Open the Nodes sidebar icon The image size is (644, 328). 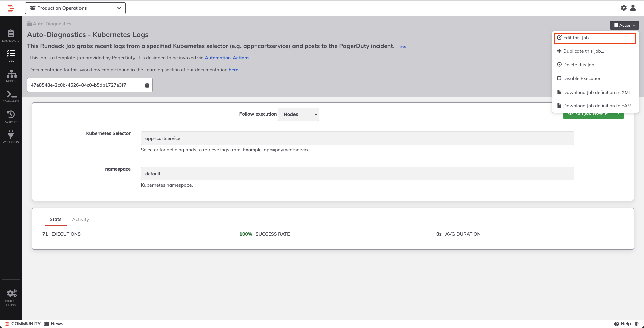(11, 76)
